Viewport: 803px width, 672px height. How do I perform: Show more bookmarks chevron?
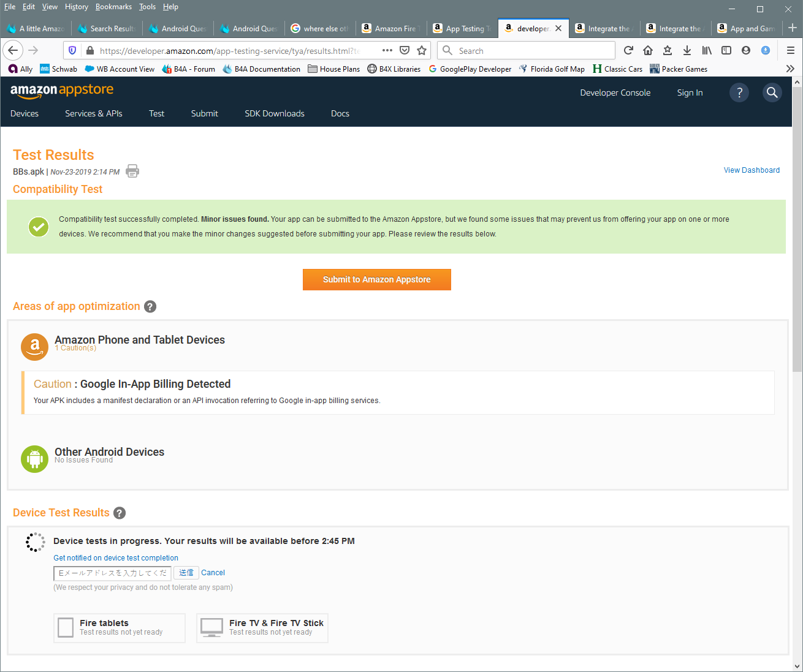(x=790, y=69)
